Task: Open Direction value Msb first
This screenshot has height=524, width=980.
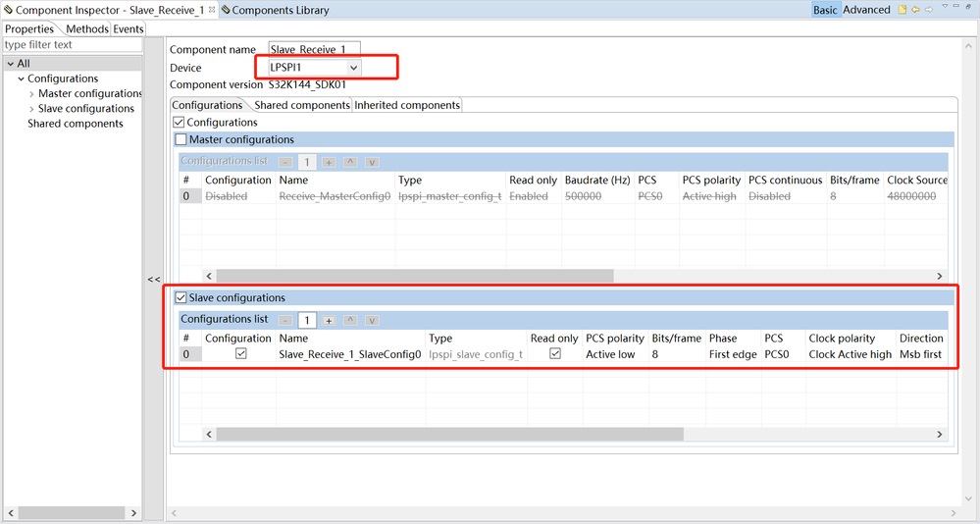Action: pyautogui.click(x=921, y=354)
